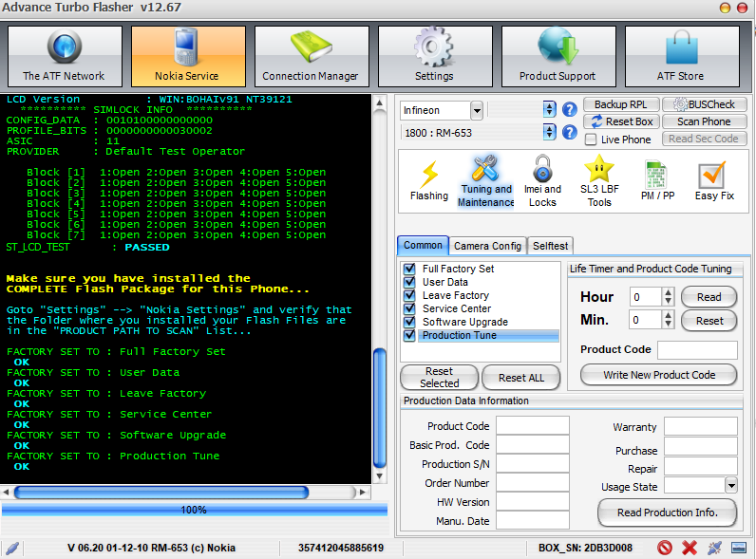This screenshot has width=756, height=559.
Task: Open the Settings gear section
Action: pos(435,56)
